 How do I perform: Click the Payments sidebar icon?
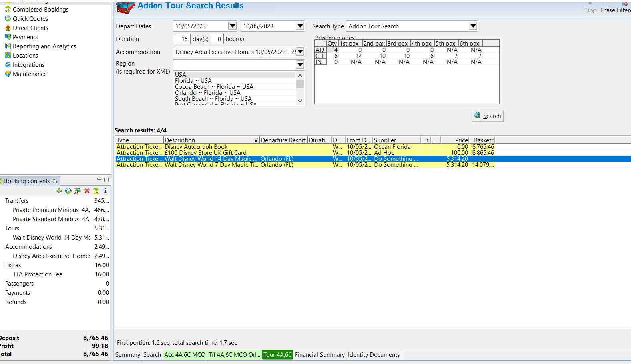click(x=8, y=37)
